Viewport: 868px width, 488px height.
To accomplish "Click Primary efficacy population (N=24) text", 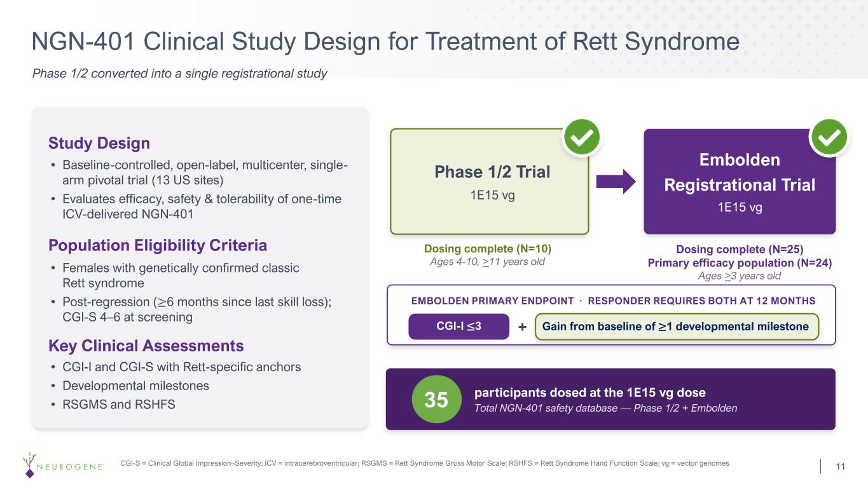I will (x=740, y=262).
